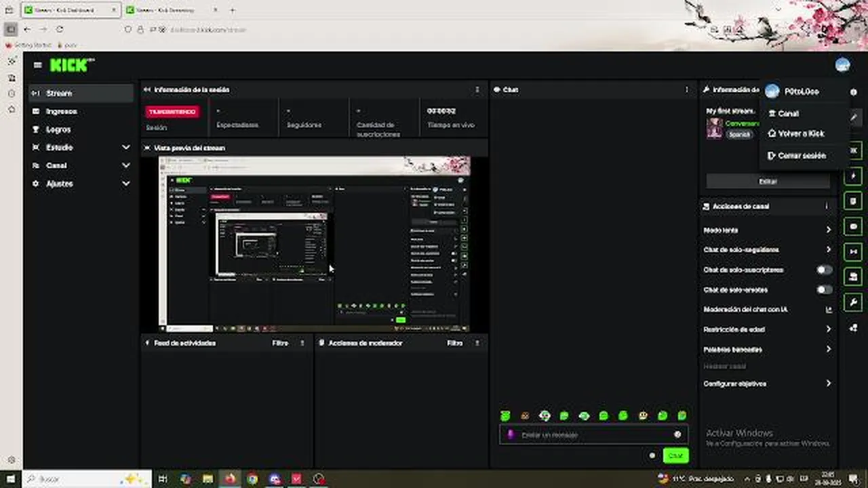Open a new browser tab
Viewport: 868px width, 488px height.
point(232,10)
